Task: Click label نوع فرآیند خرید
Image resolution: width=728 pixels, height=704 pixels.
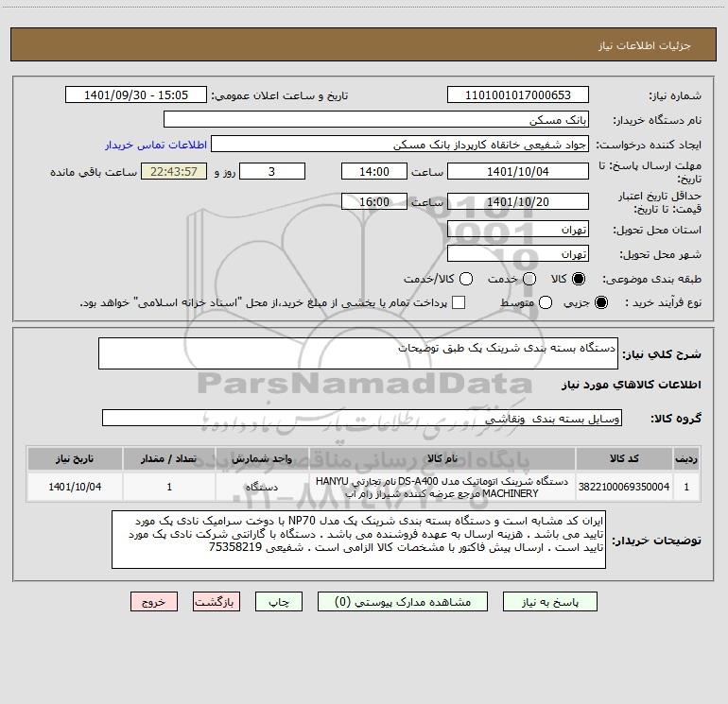Action: [663, 302]
